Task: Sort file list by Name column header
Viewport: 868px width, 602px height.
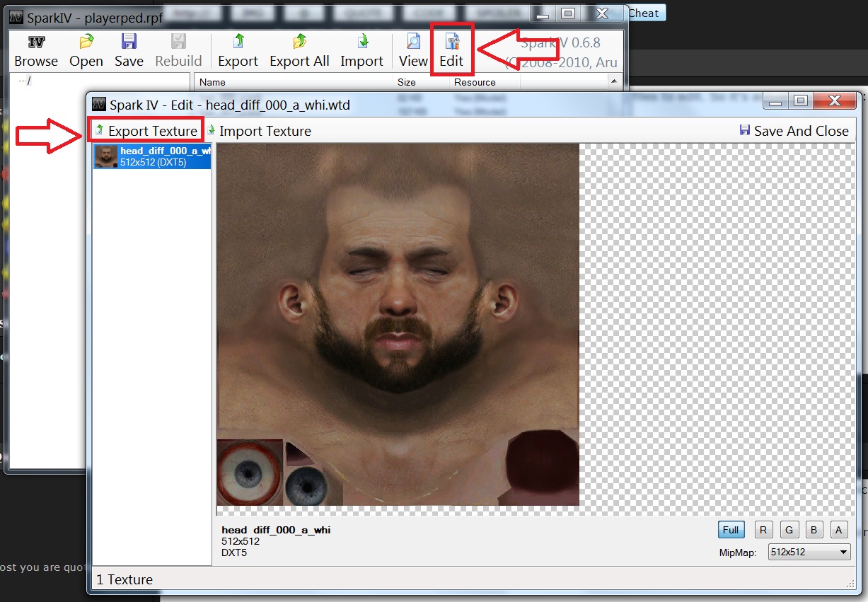Action: click(x=212, y=83)
